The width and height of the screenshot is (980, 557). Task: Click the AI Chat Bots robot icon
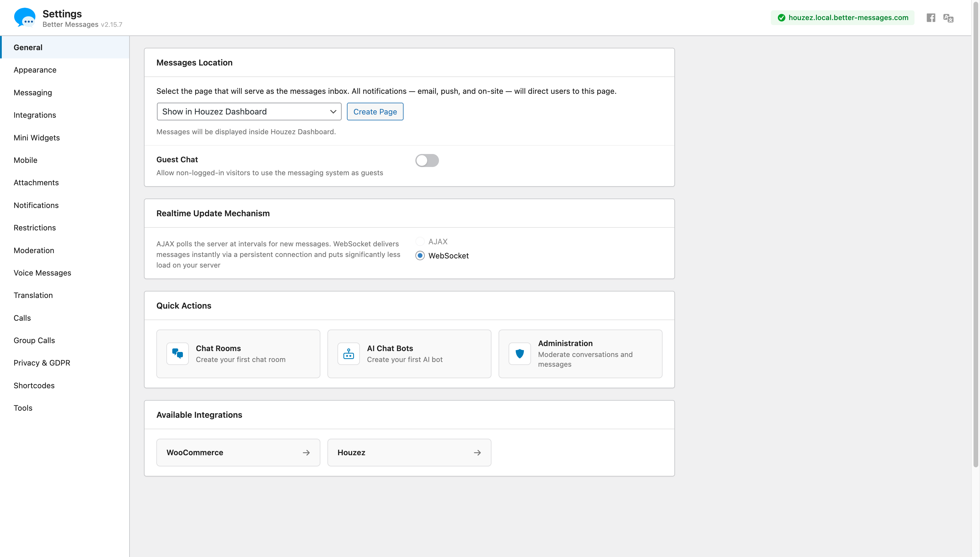coord(348,353)
